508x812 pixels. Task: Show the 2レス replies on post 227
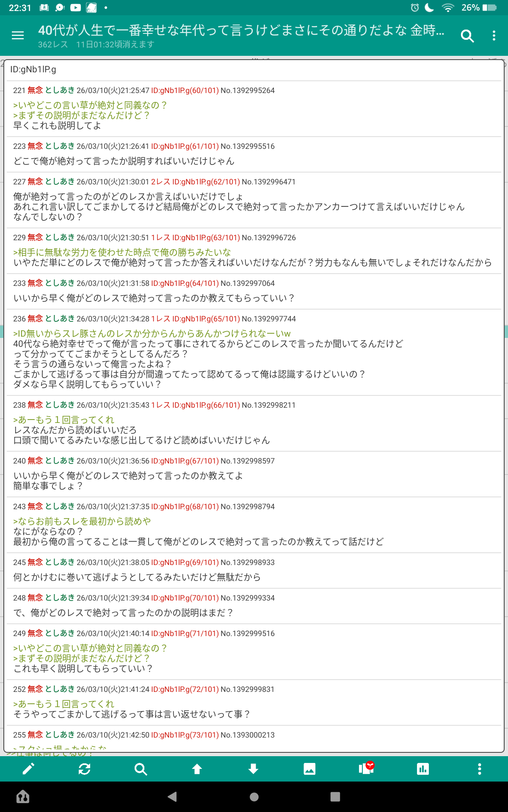tap(160, 182)
